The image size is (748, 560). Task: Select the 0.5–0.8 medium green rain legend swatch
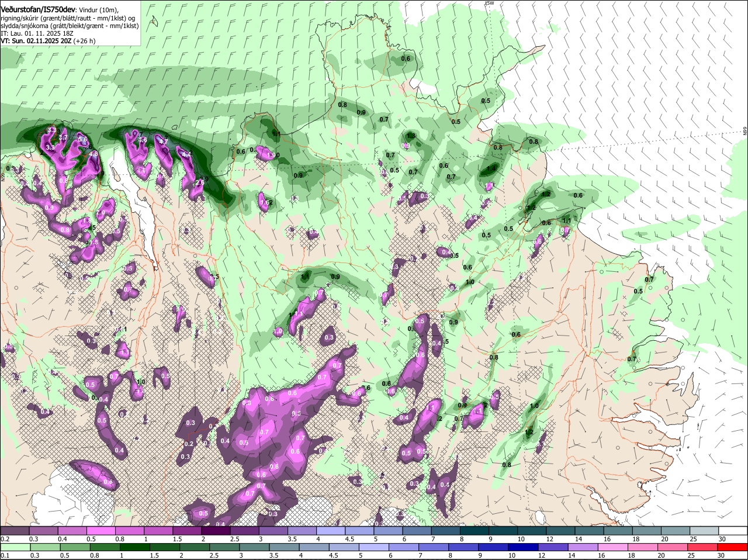point(75,547)
